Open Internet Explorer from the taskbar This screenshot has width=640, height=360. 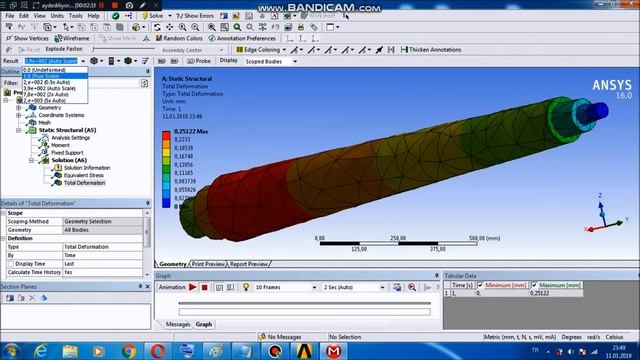point(40,351)
